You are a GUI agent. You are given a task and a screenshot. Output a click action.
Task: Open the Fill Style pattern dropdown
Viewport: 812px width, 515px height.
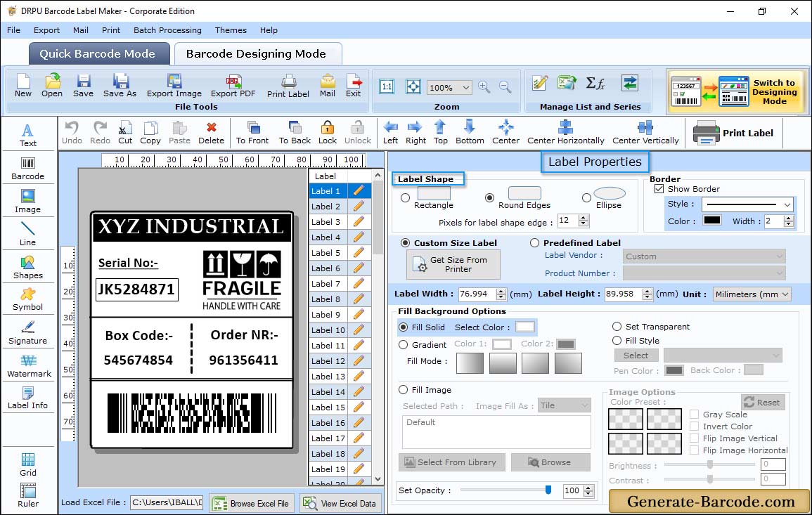click(x=723, y=356)
